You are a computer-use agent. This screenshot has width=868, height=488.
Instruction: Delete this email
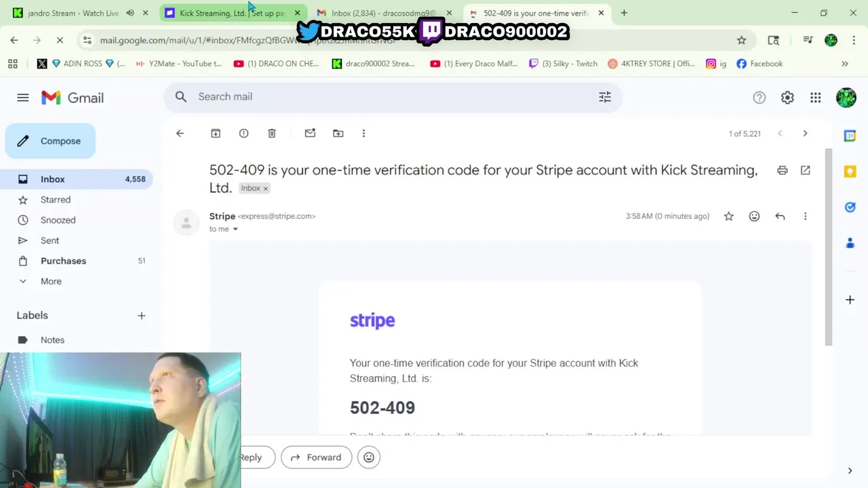point(272,134)
